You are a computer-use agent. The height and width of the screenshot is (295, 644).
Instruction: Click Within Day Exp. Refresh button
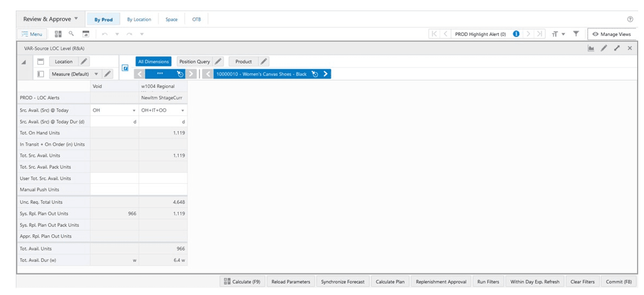536,282
